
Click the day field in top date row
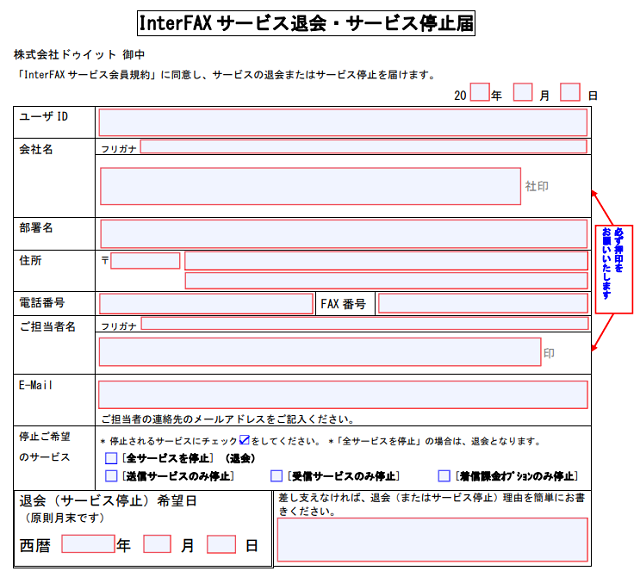tap(570, 92)
